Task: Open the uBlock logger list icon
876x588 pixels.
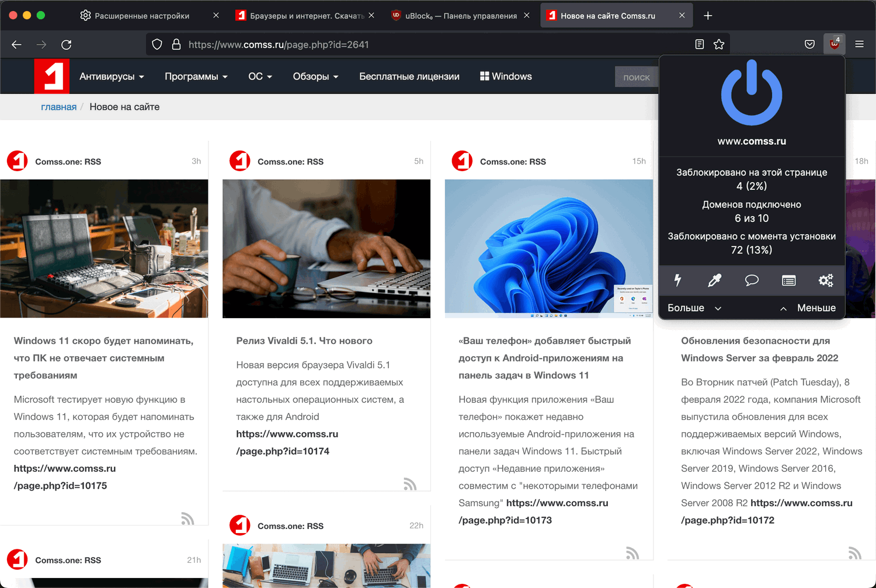Action: tap(788, 280)
